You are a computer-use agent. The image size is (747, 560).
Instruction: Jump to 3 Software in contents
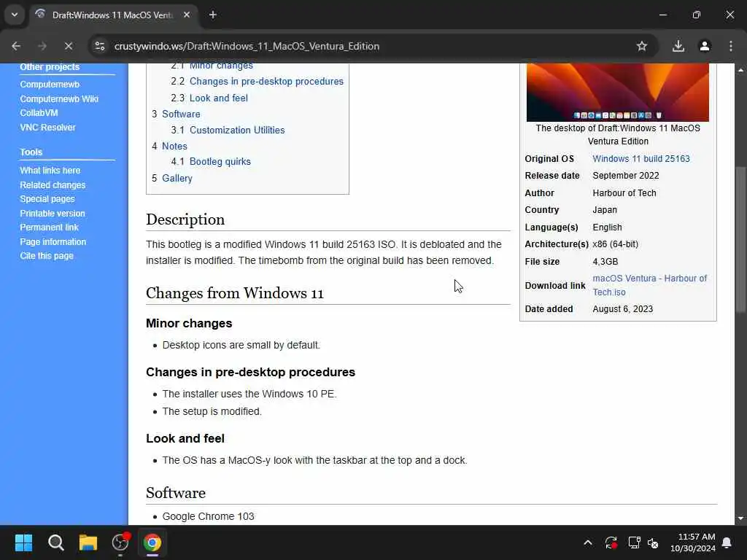tap(176, 114)
